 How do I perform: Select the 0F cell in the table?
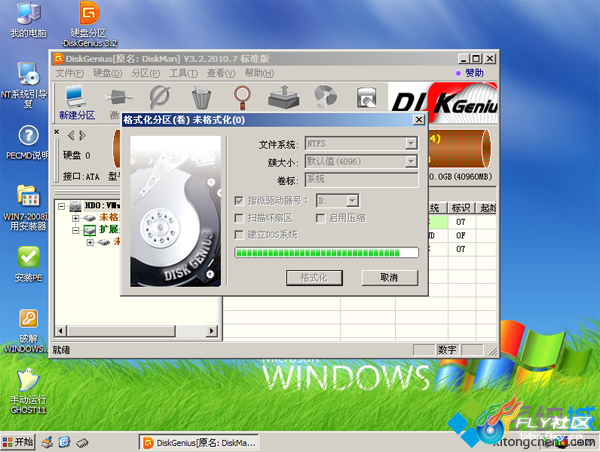click(461, 235)
